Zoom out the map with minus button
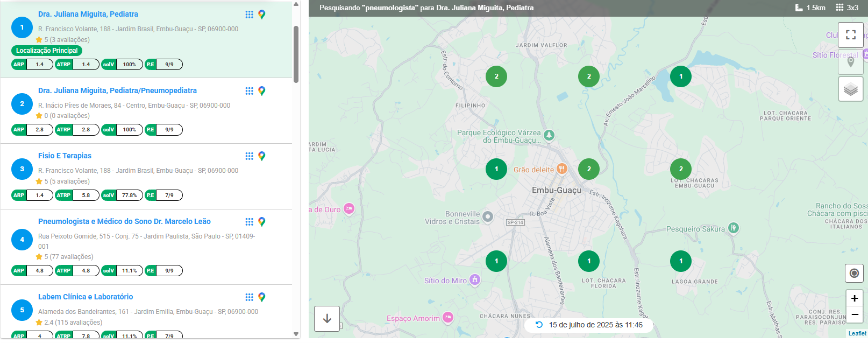Viewport: 868px width, 343px height. pyautogui.click(x=854, y=314)
